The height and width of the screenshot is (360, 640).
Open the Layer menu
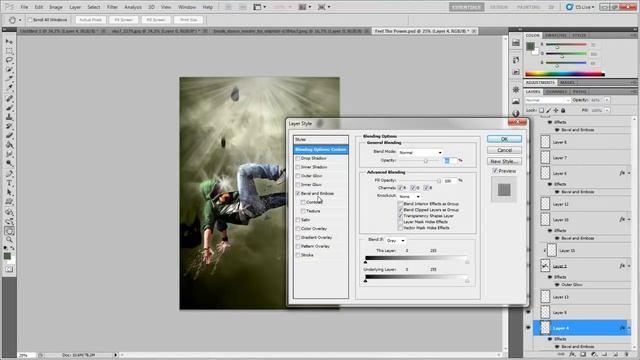tap(75, 7)
